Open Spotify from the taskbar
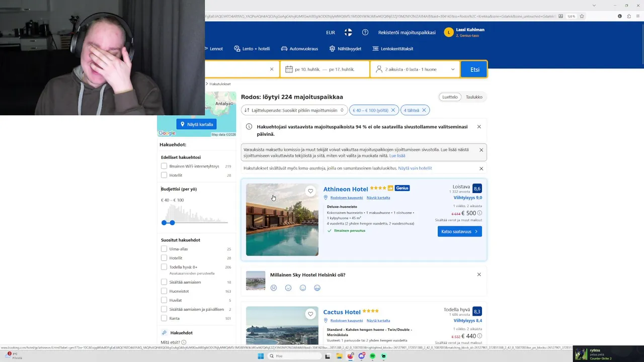644x362 pixels. [372, 356]
